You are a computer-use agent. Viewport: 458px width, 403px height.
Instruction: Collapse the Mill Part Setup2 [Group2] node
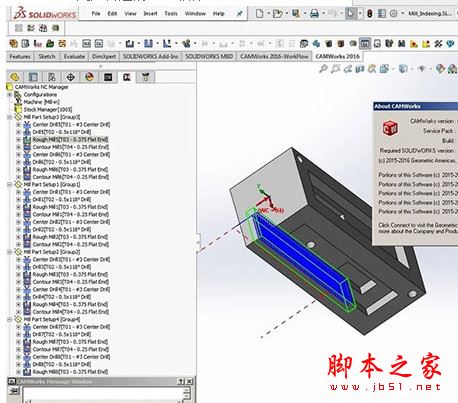[10, 252]
